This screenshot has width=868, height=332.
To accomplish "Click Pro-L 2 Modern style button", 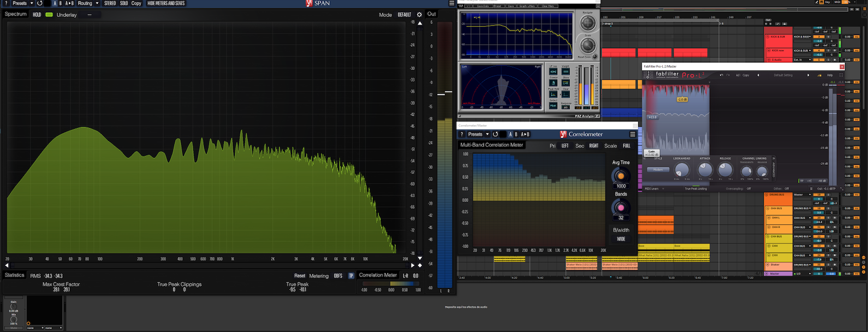I will pyautogui.click(x=658, y=170).
